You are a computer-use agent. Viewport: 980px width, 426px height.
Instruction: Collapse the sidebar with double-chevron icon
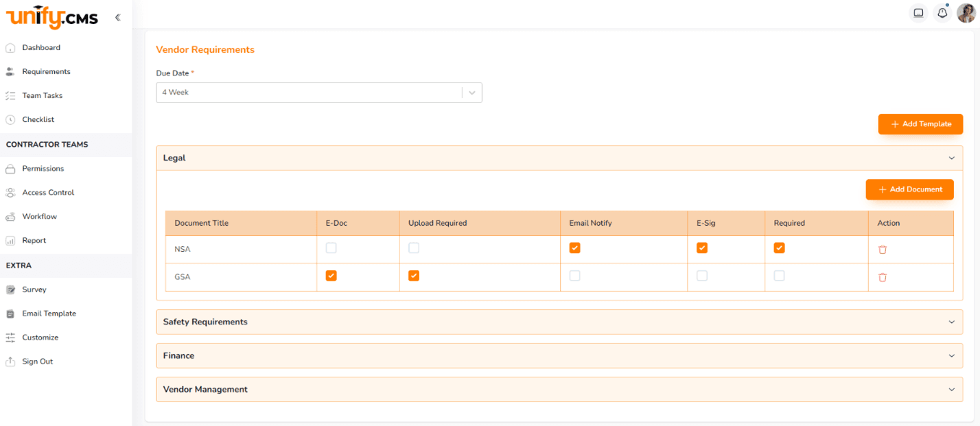coord(117,17)
